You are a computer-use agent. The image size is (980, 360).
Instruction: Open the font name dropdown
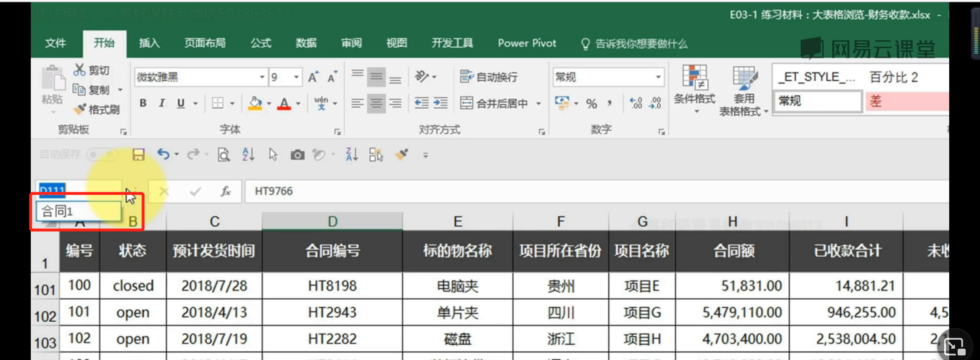tap(262, 77)
